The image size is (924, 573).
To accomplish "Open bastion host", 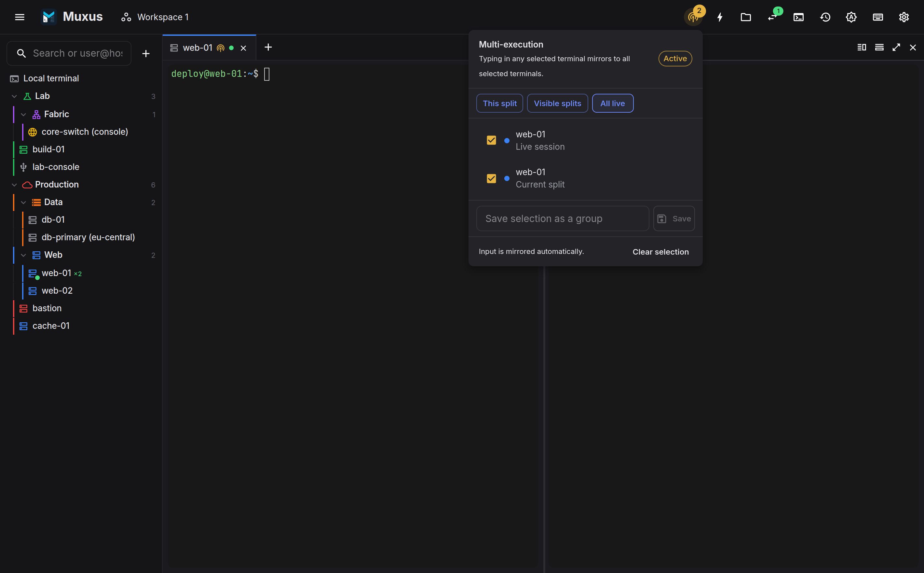I will coord(47,308).
